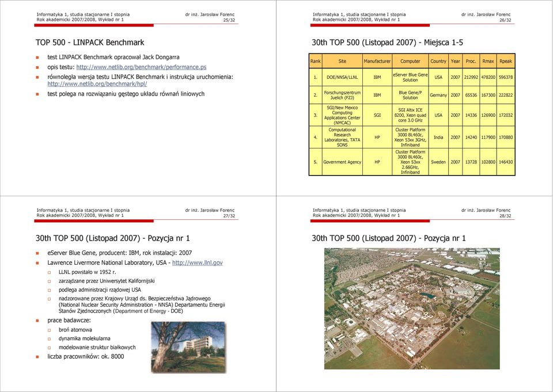Image resolution: width=553 pixels, height=392 pixels.
Task: Select sub-bullet 'modelowanie struktur białkowych'
Action: tap(97, 347)
